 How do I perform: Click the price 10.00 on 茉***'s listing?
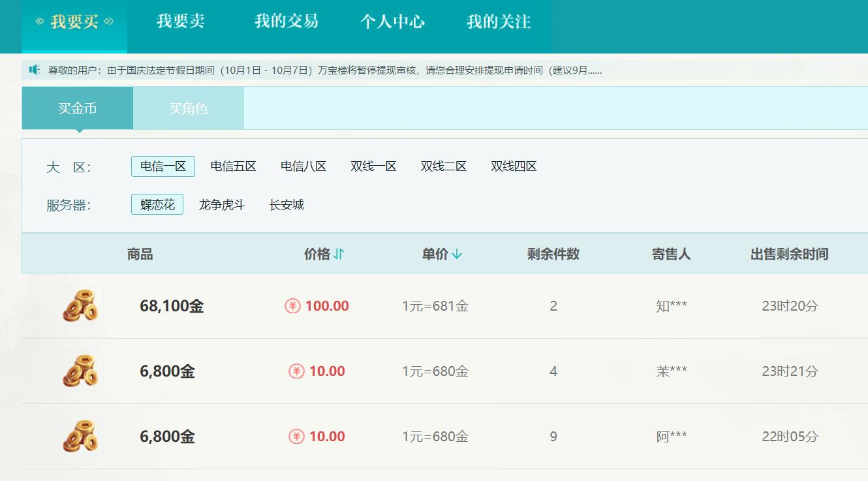(326, 371)
